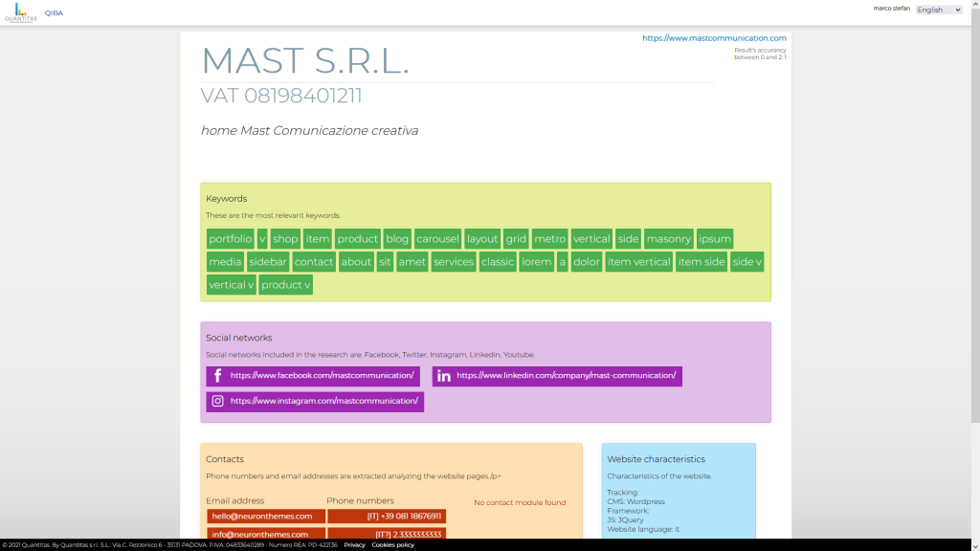Screen dimensions: 980x551
Task: Click the info@neuronthemes.com email address
Action: (x=266, y=534)
